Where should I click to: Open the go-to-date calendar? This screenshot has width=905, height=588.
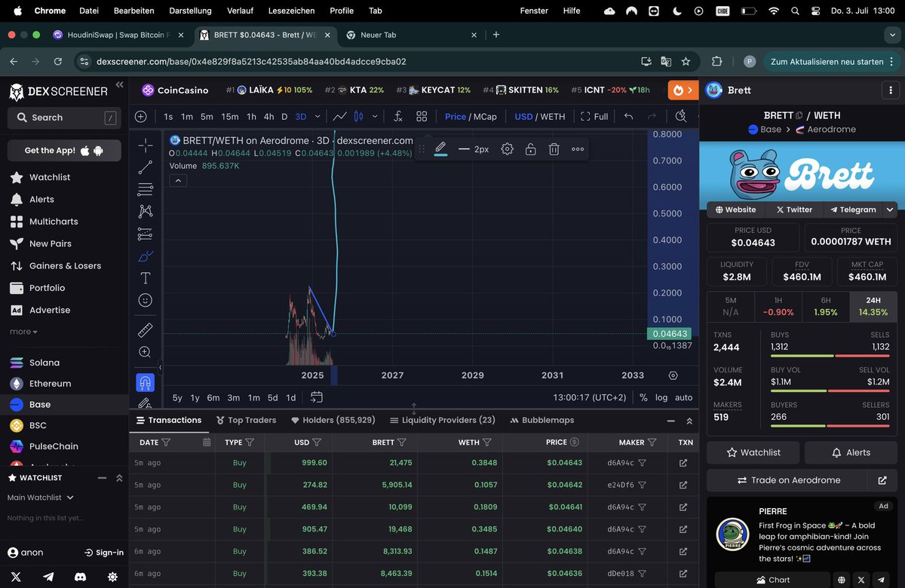[x=317, y=397]
